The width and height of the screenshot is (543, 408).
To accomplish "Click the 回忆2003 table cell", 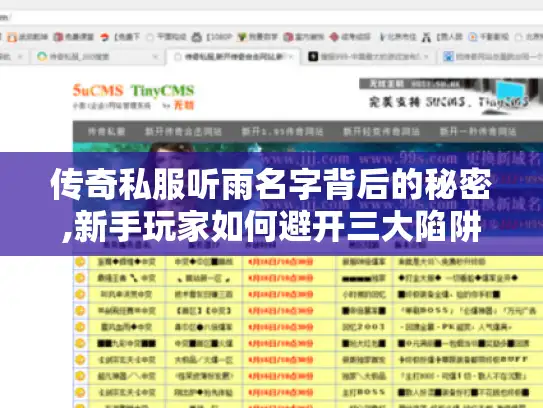I will tap(363, 327).
